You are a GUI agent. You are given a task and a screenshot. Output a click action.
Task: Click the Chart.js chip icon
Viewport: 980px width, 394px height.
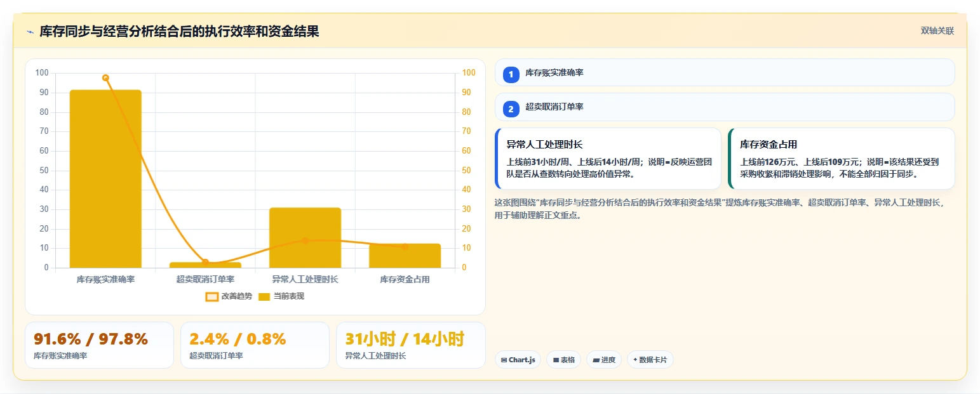coord(504,360)
